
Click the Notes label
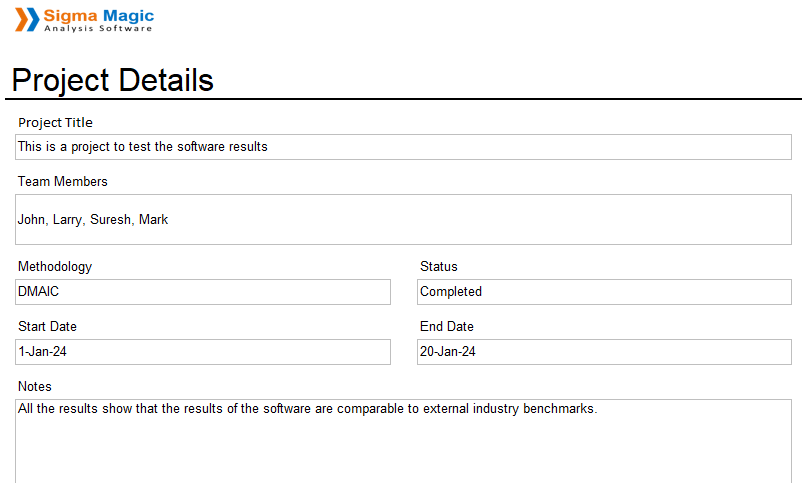click(34, 387)
